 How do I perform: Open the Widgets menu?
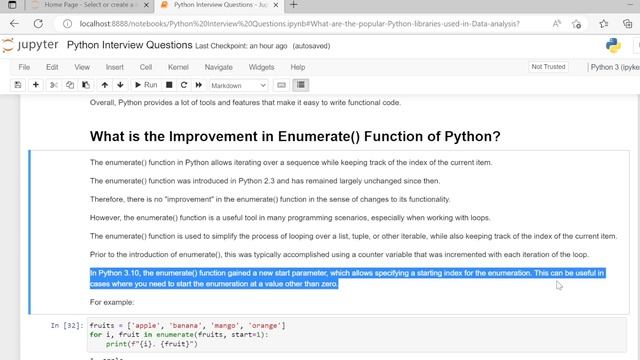(261, 67)
